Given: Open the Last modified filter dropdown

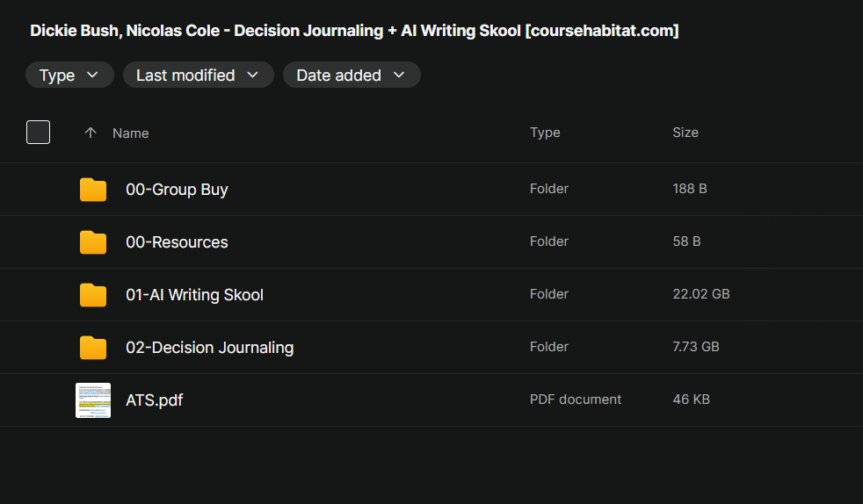Looking at the screenshot, I should (x=199, y=75).
